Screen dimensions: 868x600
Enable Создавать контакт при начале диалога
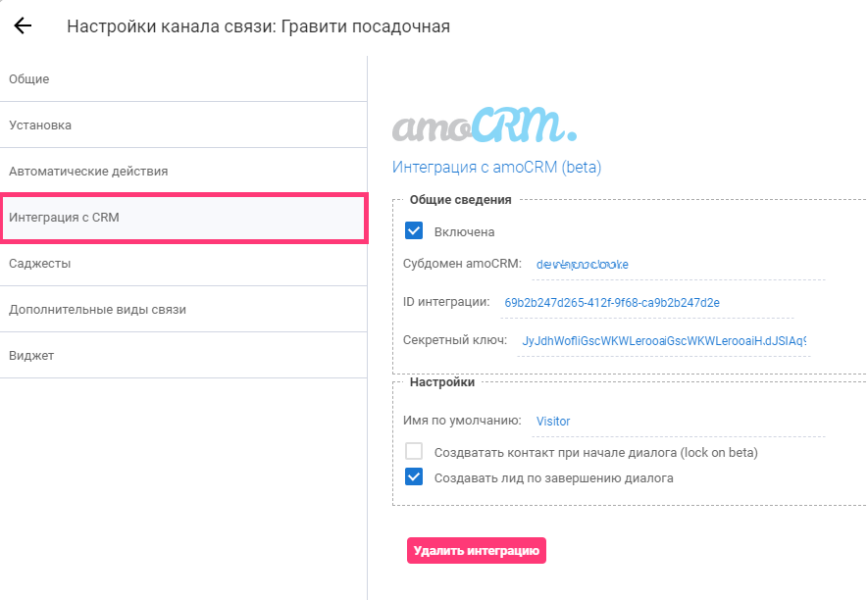[414, 452]
